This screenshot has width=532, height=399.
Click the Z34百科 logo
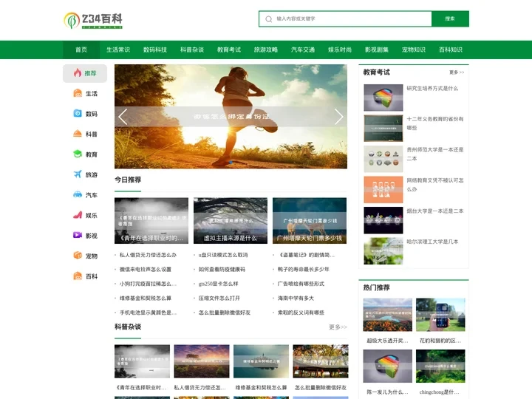tap(93, 21)
